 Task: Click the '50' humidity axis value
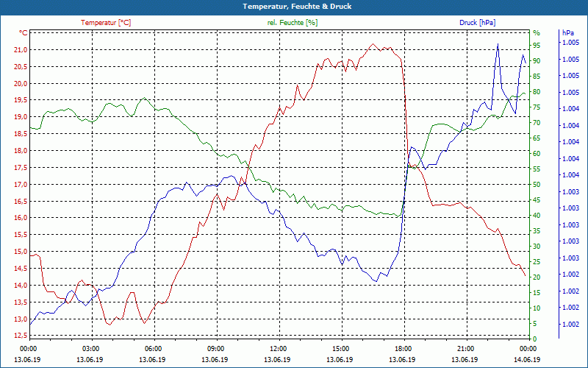(537, 185)
